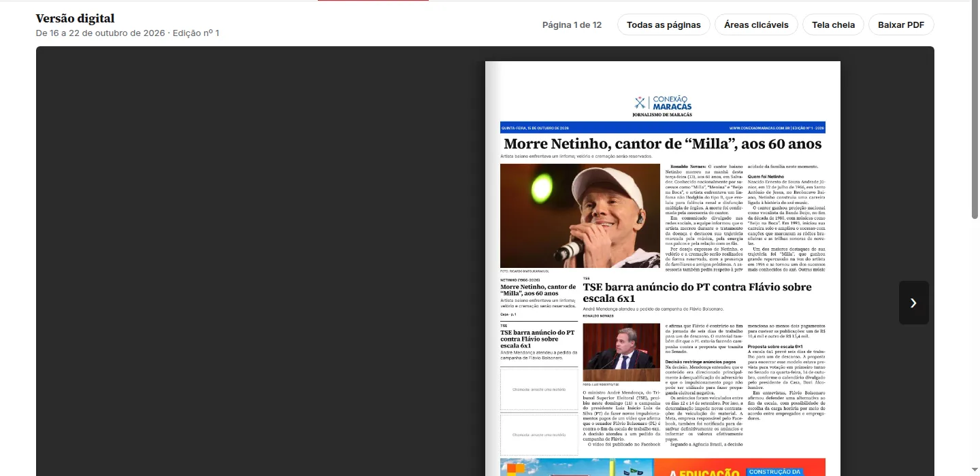Open headline Morre Netinho, cantor de Milla
980x476 pixels.
click(x=662, y=144)
